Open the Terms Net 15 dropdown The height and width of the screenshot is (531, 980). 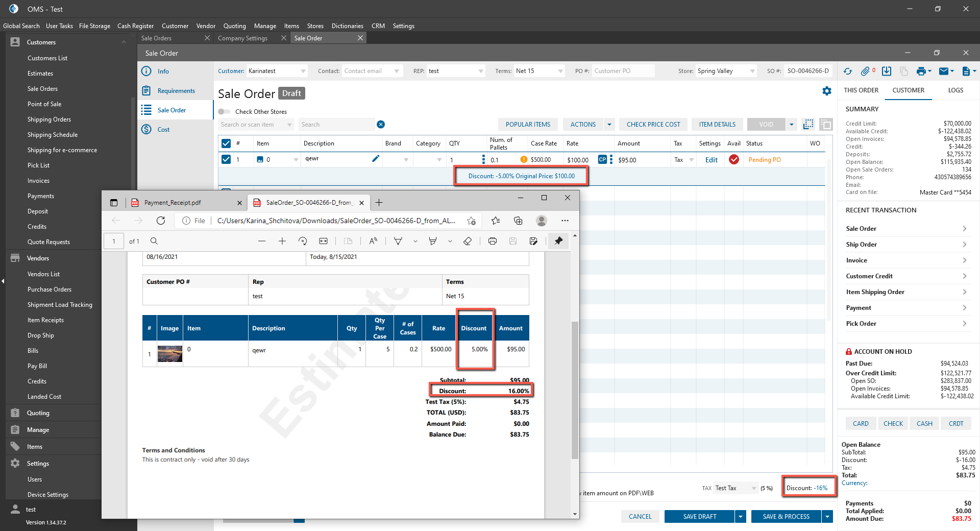click(560, 71)
